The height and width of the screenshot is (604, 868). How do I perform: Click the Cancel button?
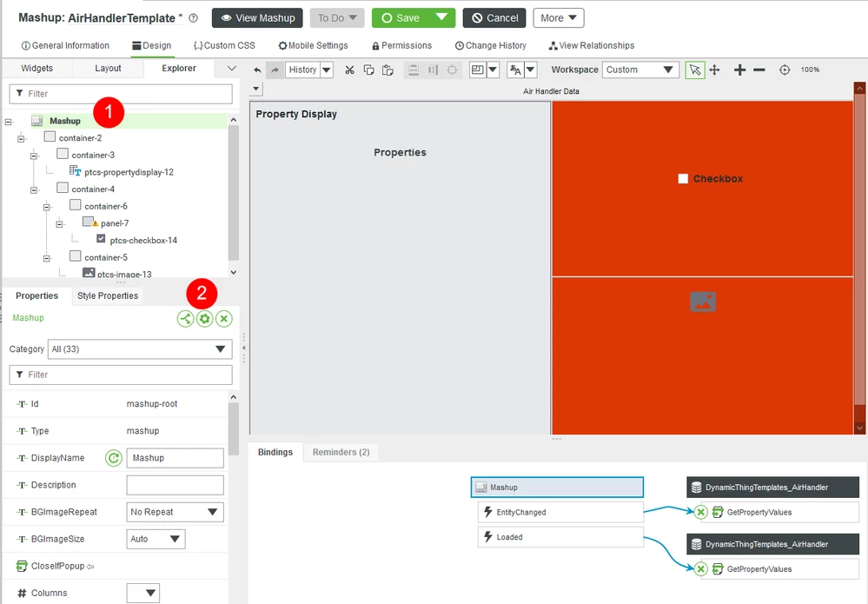point(495,17)
